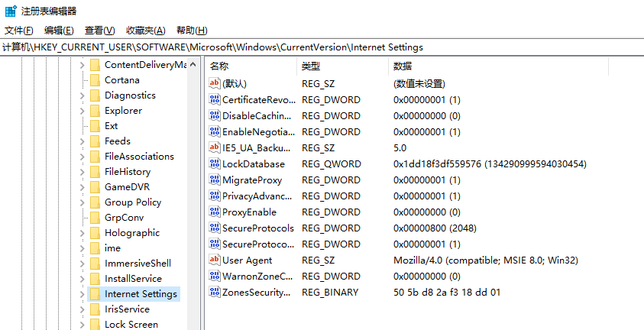Screen dimensions: 644x330
Task: Click the REG_QWORD type cell
Action: pos(332,164)
